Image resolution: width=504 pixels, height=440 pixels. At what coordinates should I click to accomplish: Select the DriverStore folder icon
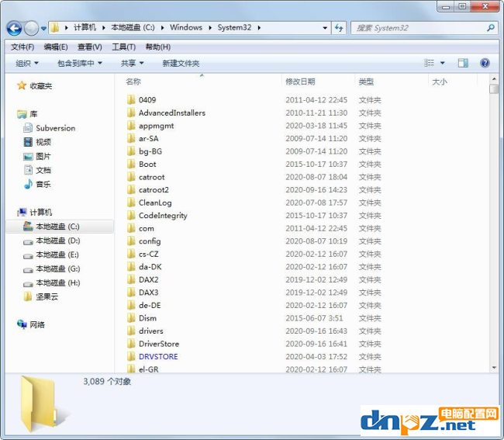click(131, 344)
